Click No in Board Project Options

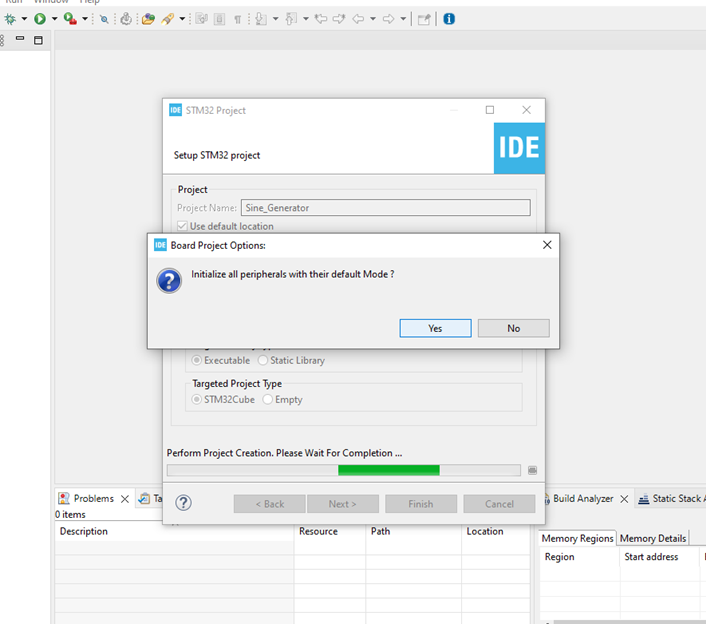(x=514, y=328)
